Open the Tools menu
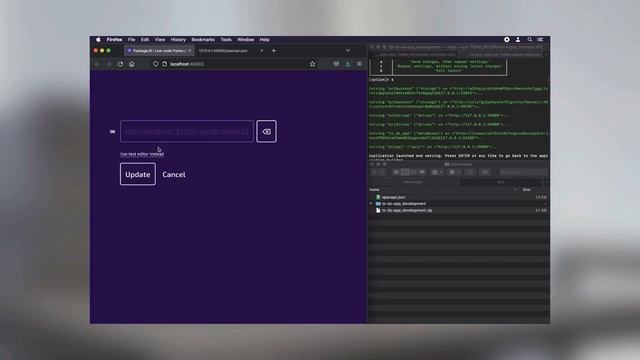Viewport: 640px width, 360px height. coord(226,40)
